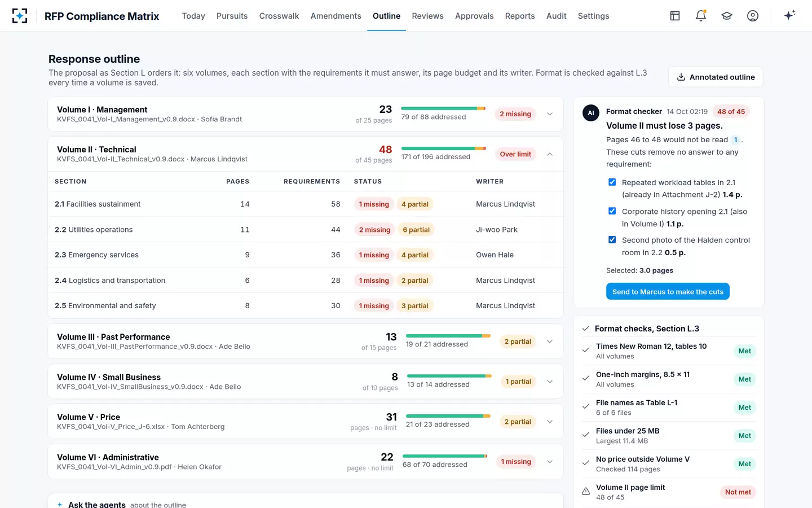Expand Volume III · Past Performance chevron
The width and height of the screenshot is (812, 508).
pyautogui.click(x=550, y=341)
